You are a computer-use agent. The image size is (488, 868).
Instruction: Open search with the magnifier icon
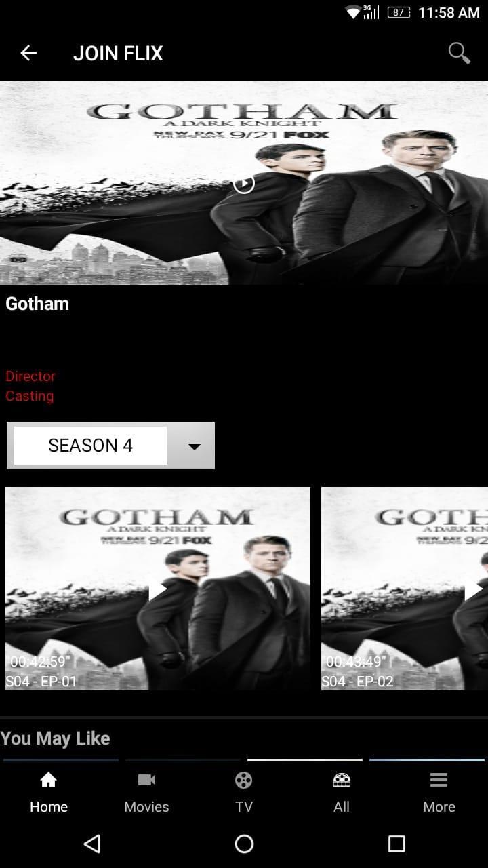tap(460, 53)
